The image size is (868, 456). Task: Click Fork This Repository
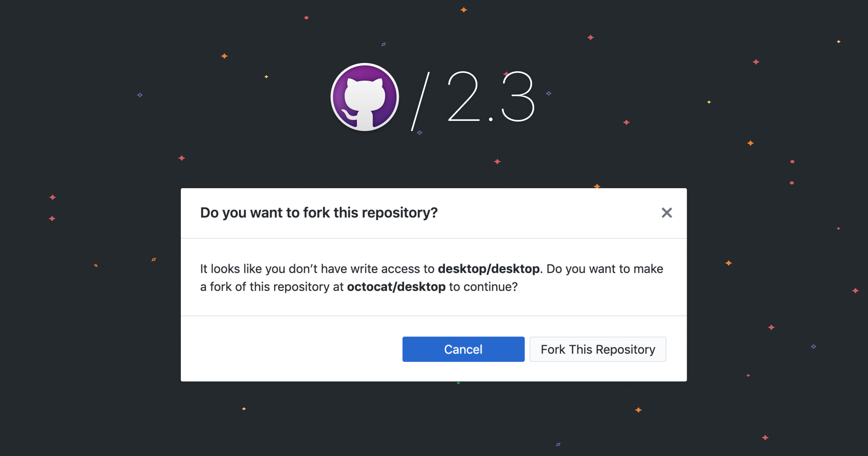click(x=598, y=349)
